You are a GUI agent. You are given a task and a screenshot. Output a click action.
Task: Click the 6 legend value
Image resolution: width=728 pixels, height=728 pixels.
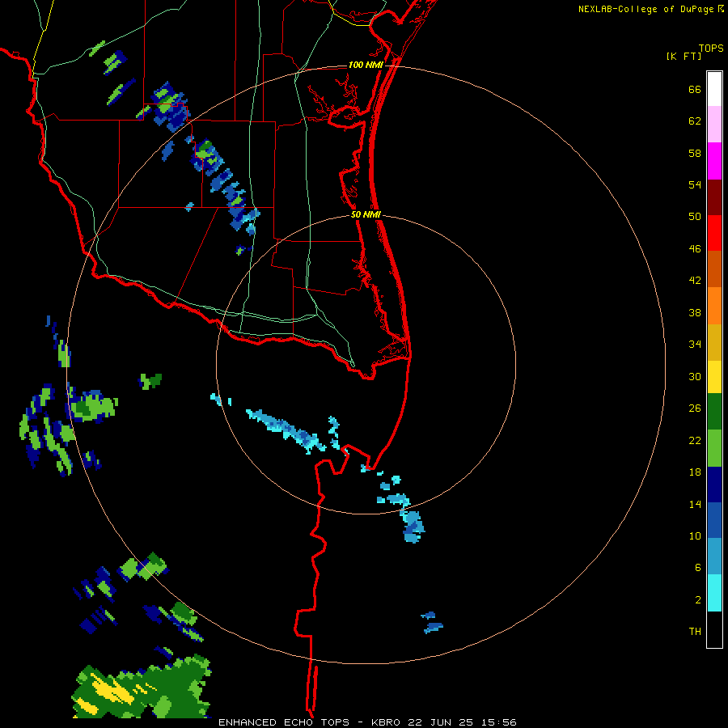point(698,568)
